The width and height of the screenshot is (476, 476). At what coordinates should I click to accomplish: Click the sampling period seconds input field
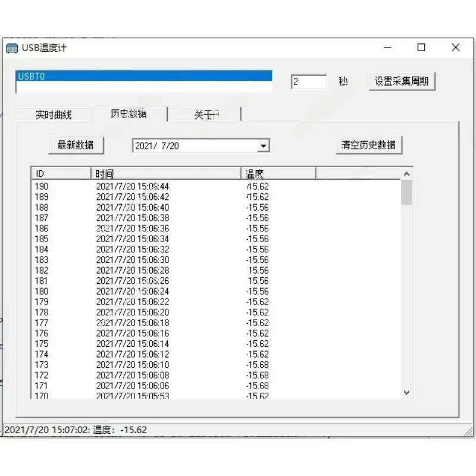[x=309, y=82]
